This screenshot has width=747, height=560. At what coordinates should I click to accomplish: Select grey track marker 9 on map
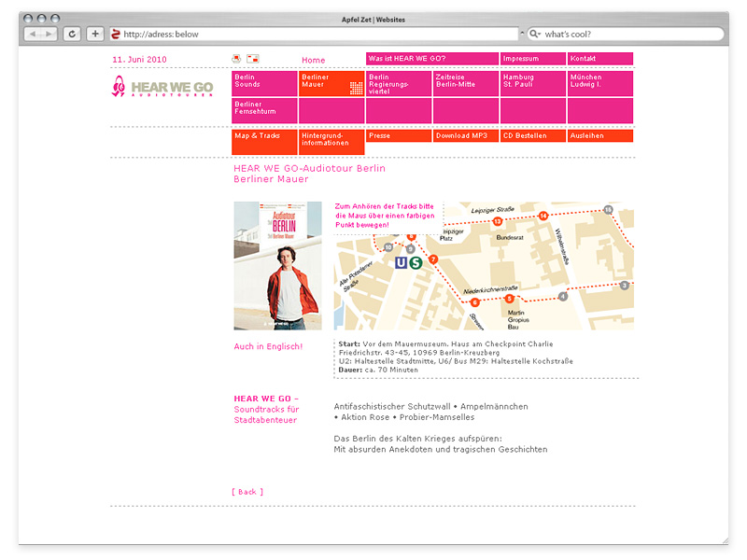[410, 249]
